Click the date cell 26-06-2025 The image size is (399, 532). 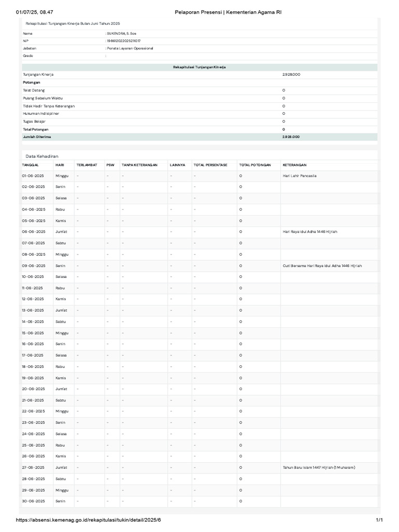[x=33, y=456]
